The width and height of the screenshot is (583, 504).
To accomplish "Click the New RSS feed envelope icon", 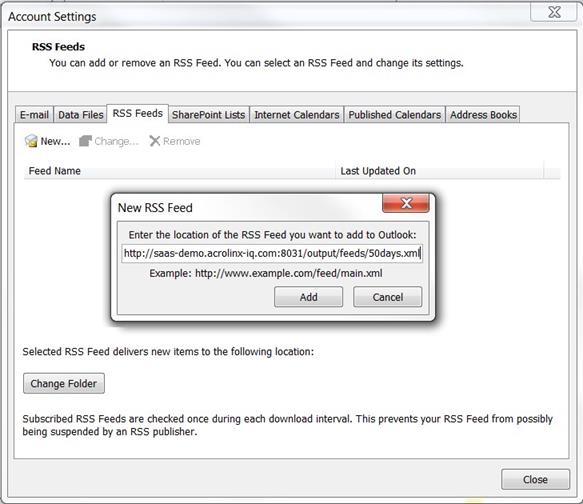I will [x=31, y=141].
